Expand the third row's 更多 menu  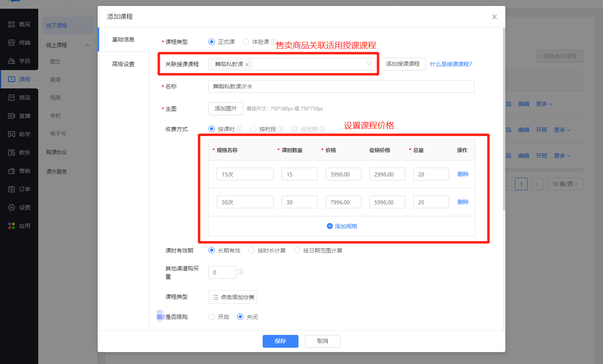tap(562, 156)
